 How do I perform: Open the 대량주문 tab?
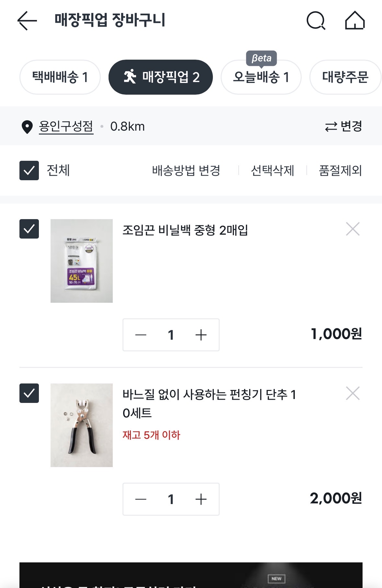(345, 77)
